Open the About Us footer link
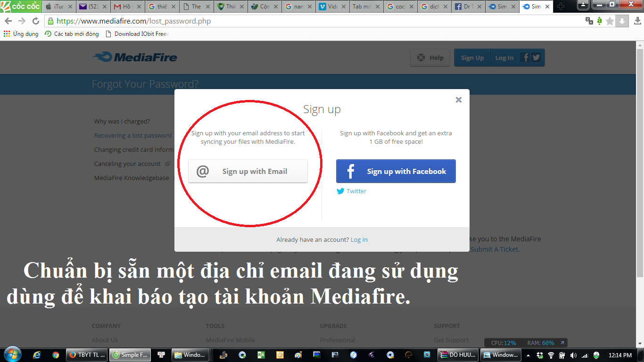Image resolution: width=644 pixels, height=362 pixels. [x=105, y=340]
